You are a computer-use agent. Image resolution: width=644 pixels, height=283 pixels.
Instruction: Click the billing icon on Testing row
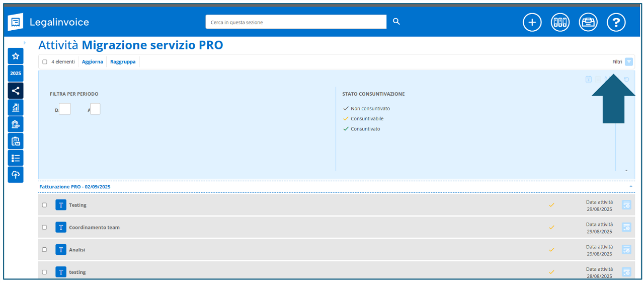coord(626,205)
